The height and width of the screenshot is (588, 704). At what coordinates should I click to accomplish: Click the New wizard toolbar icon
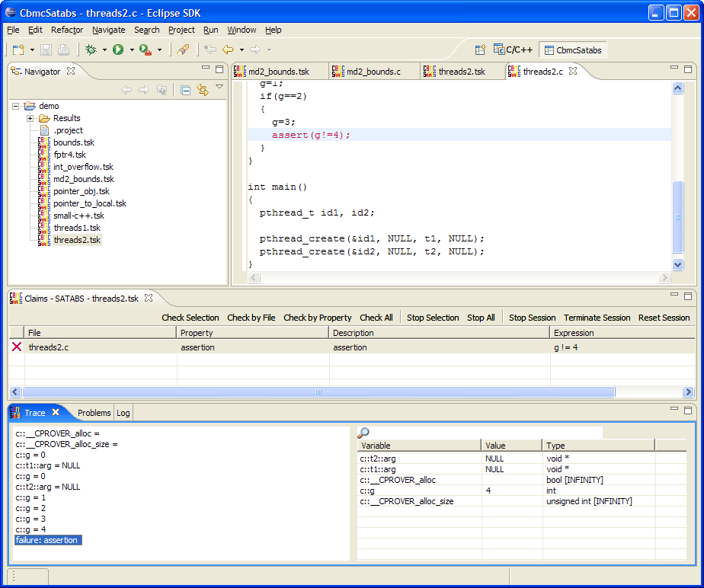coord(18,50)
